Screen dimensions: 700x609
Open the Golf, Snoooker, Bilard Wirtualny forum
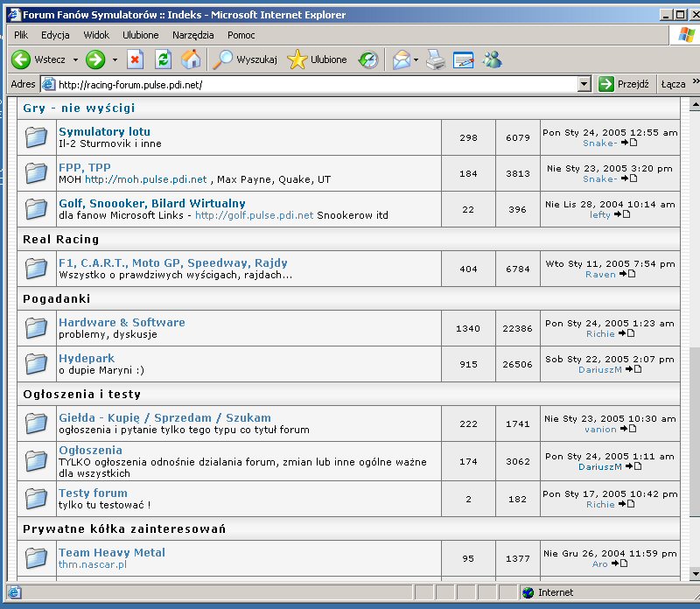(x=152, y=203)
